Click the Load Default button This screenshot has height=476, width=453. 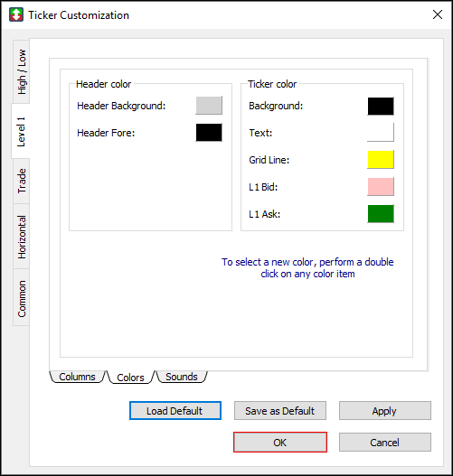tap(175, 411)
